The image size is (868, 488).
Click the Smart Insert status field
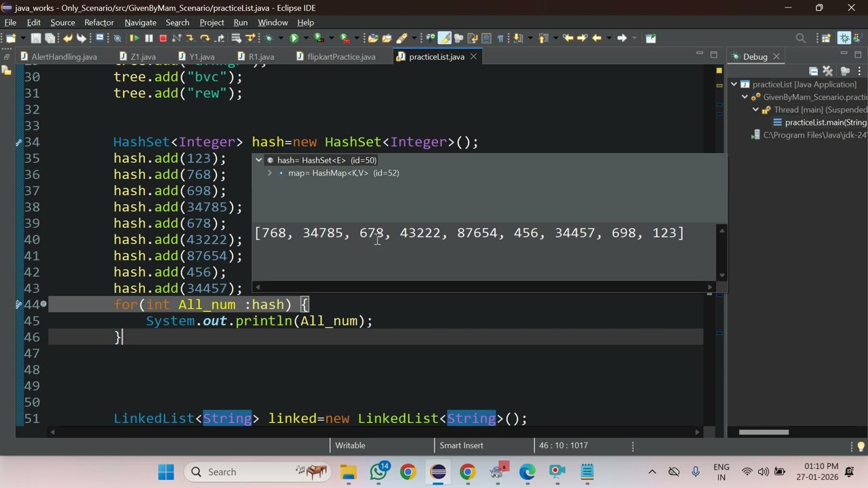pyautogui.click(x=461, y=445)
